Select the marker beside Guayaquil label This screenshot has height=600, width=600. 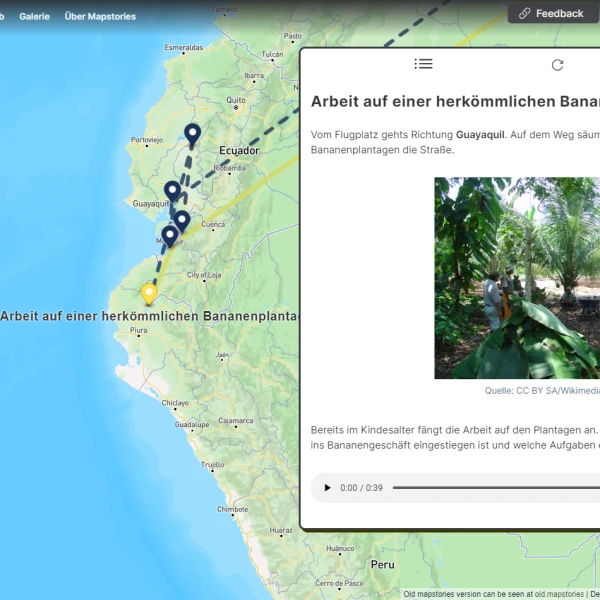click(x=172, y=190)
